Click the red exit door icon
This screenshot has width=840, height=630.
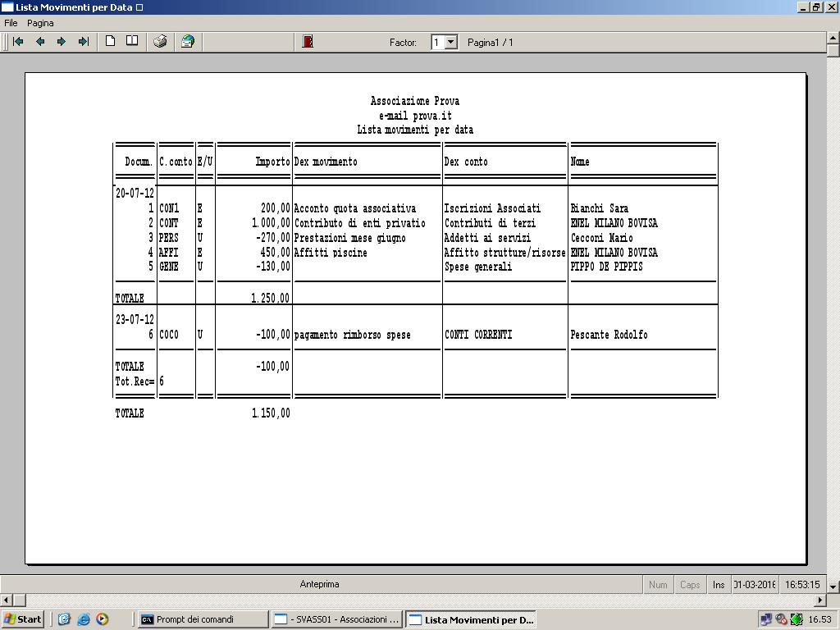[x=308, y=41]
